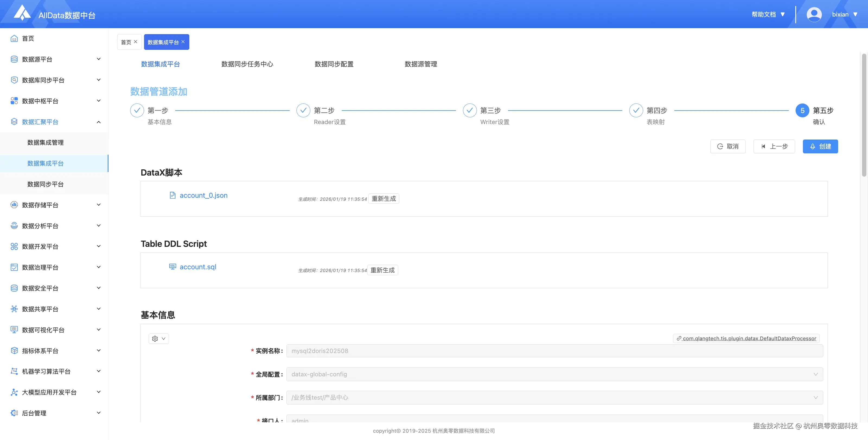Open the account_0.json link

pyautogui.click(x=203, y=195)
